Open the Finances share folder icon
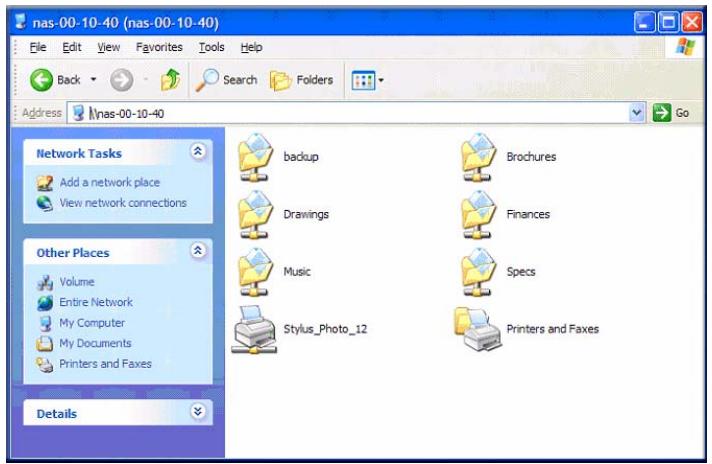This screenshot has width=712, height=464. point(479,214)
